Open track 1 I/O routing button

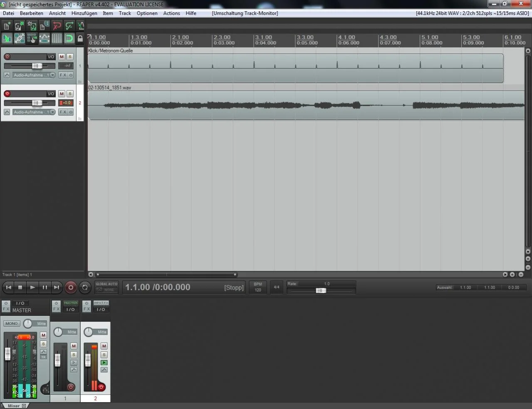click(x=51, y=57)
